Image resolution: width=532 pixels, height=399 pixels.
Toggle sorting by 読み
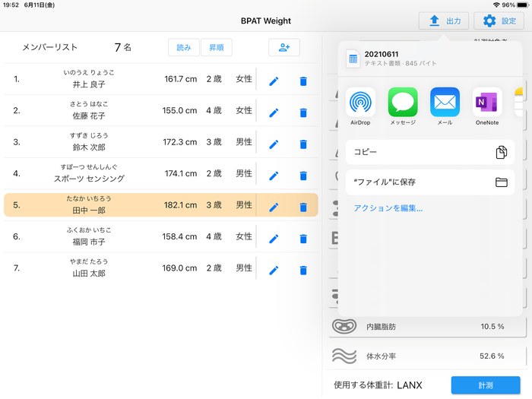pos(184,47)
